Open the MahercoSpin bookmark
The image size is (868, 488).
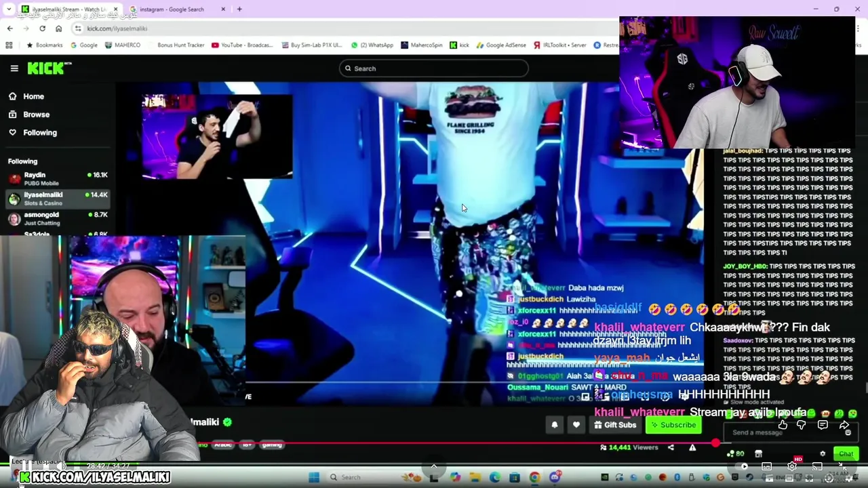click(x=421, y=45)
